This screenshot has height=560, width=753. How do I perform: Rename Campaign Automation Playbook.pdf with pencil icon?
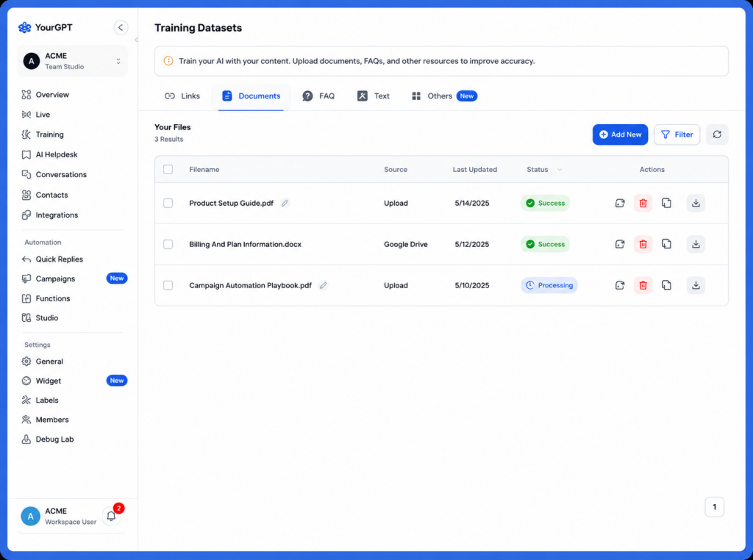324,285
